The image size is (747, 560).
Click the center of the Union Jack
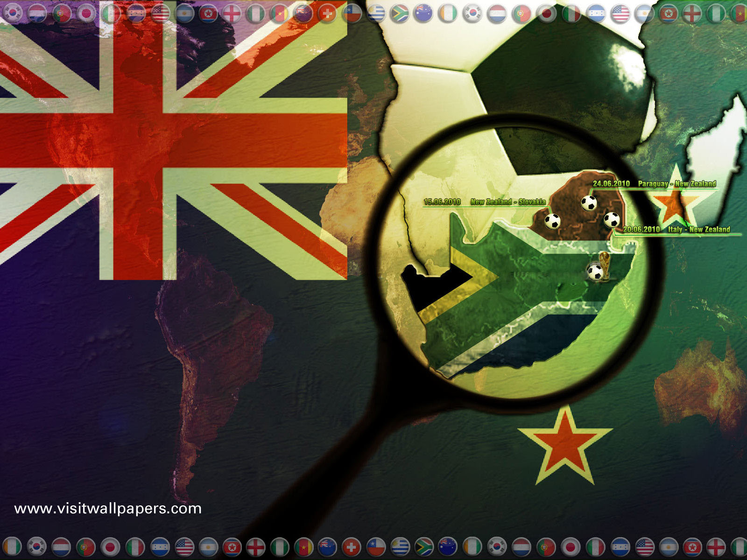138,140
